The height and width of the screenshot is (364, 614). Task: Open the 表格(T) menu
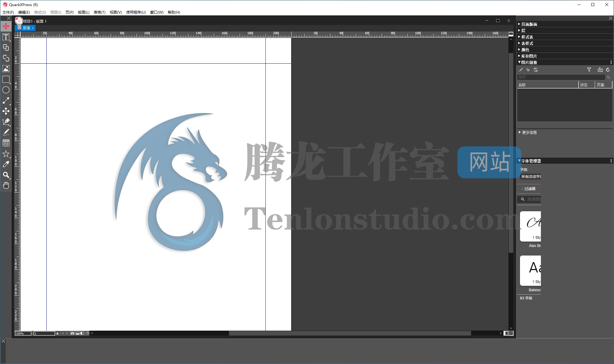[x=100, y=12]
